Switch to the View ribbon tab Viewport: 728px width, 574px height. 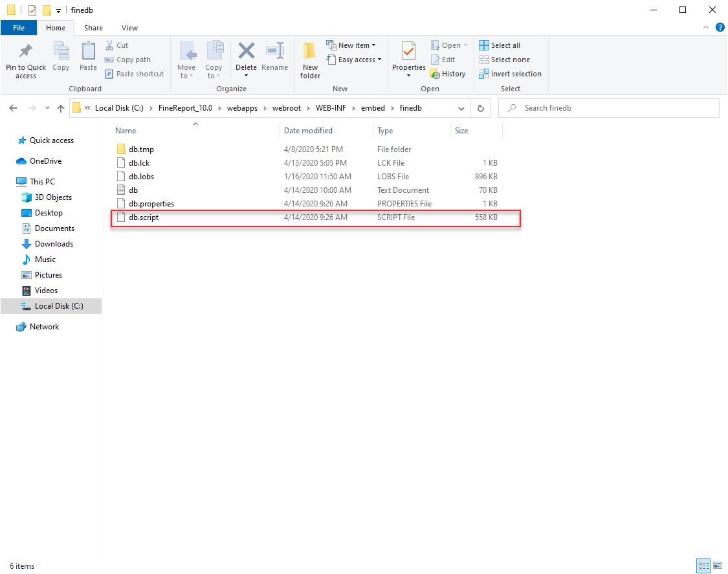(129, 28)
